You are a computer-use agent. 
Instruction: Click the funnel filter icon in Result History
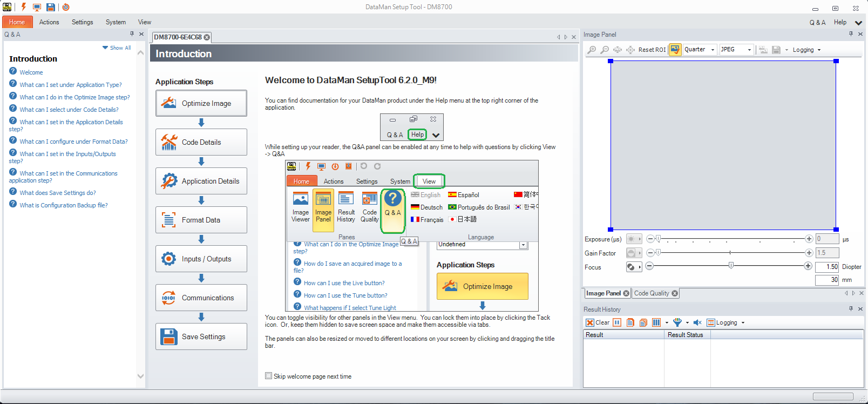point(677,322)
